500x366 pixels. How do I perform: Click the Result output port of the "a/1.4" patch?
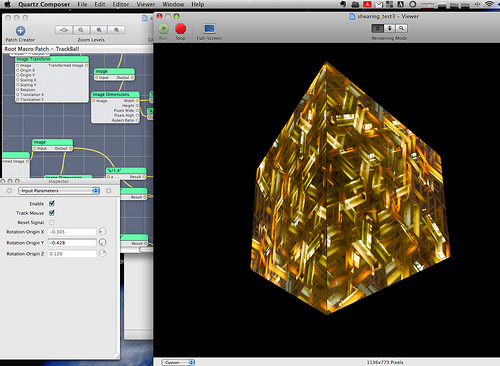pos(144,177)
